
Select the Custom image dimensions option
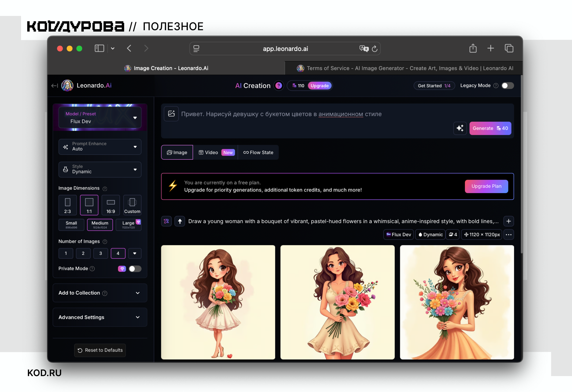[x=132, y=205]
